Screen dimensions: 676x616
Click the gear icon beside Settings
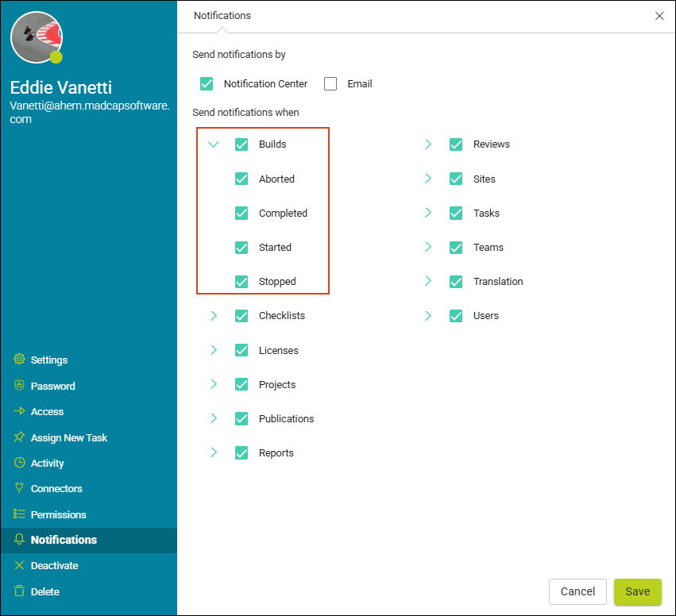(x=19, y=360)
